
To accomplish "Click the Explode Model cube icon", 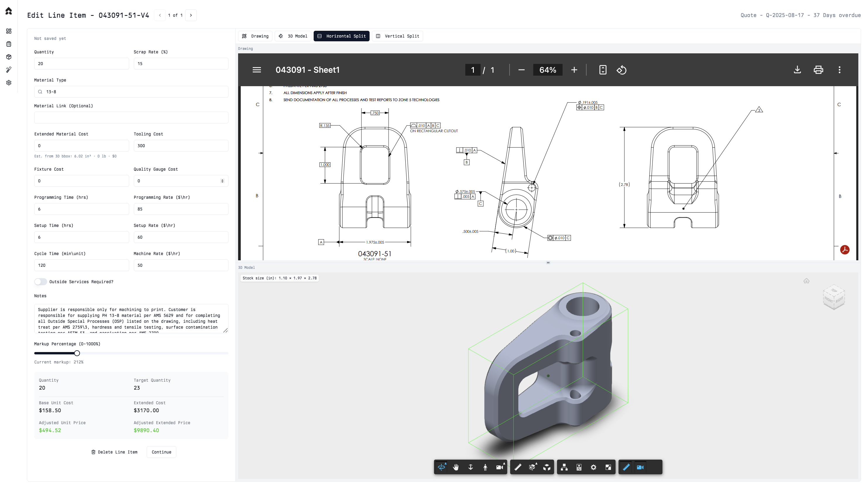I will click(x=547, y=467).
